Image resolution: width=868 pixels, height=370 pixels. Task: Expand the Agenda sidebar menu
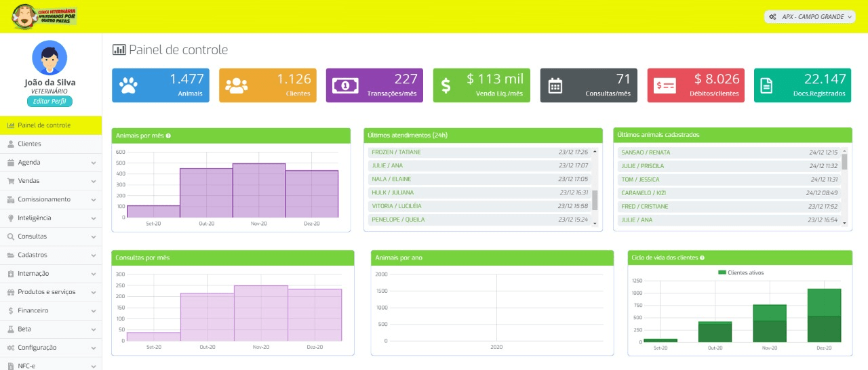[51, 163]
